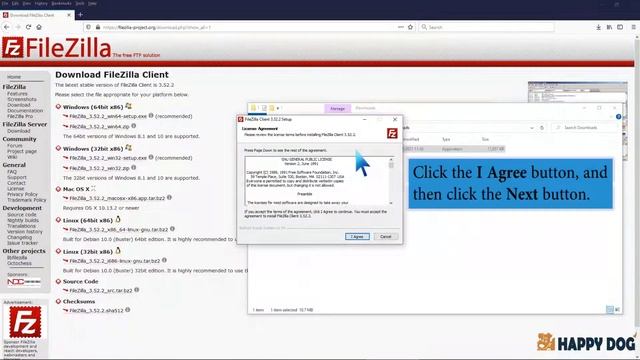Click the license text scrollbar up arrow
The width and height of the screenshot is (640, 360).
(391, 160)
